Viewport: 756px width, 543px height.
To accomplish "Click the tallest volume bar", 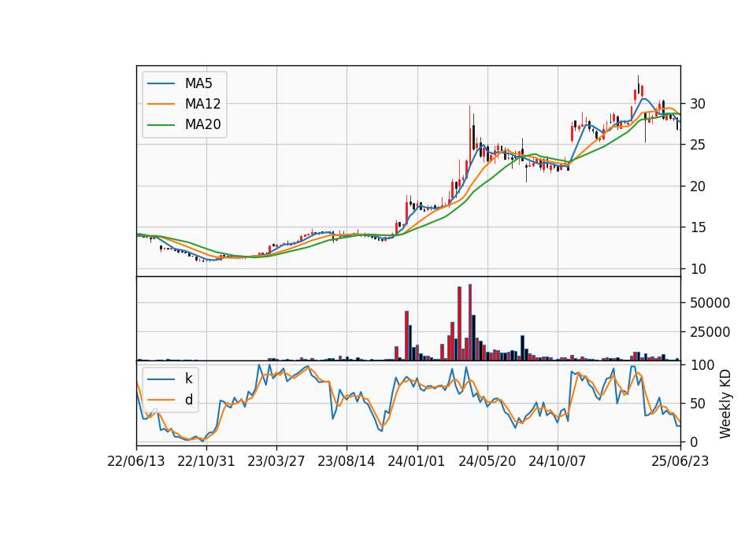I will (470, 323).
